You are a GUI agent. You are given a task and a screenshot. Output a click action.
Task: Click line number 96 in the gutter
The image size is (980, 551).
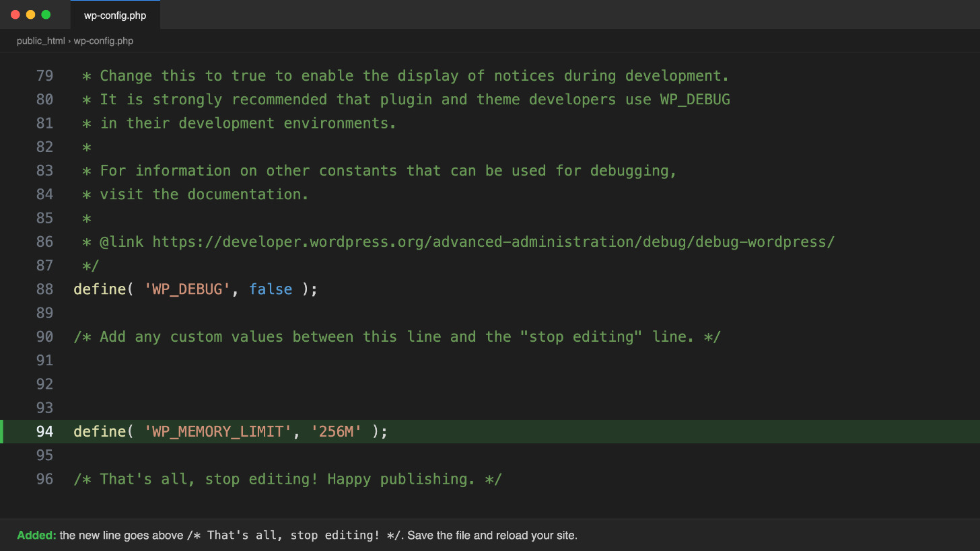tap(44, 479)
